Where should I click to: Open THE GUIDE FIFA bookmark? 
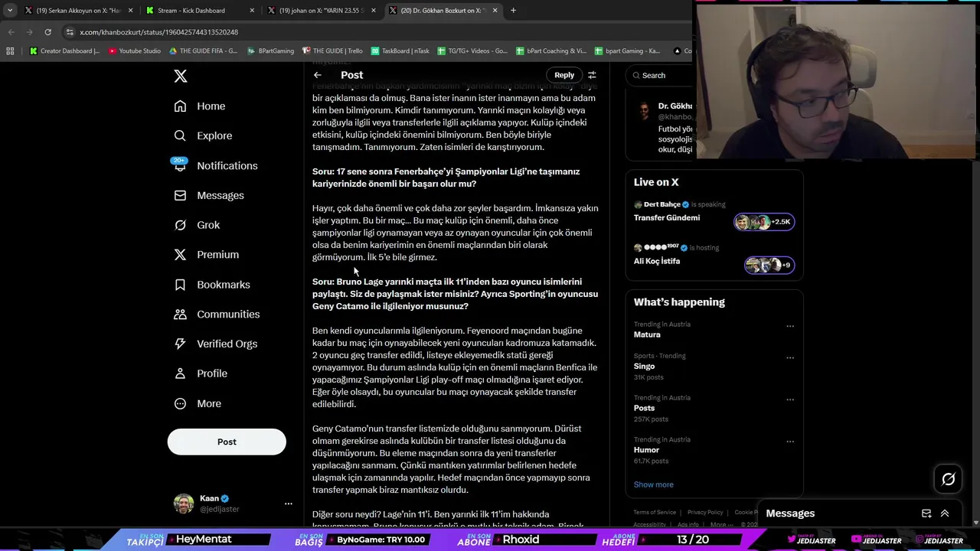pyautogui.click(x=203, y=51)
